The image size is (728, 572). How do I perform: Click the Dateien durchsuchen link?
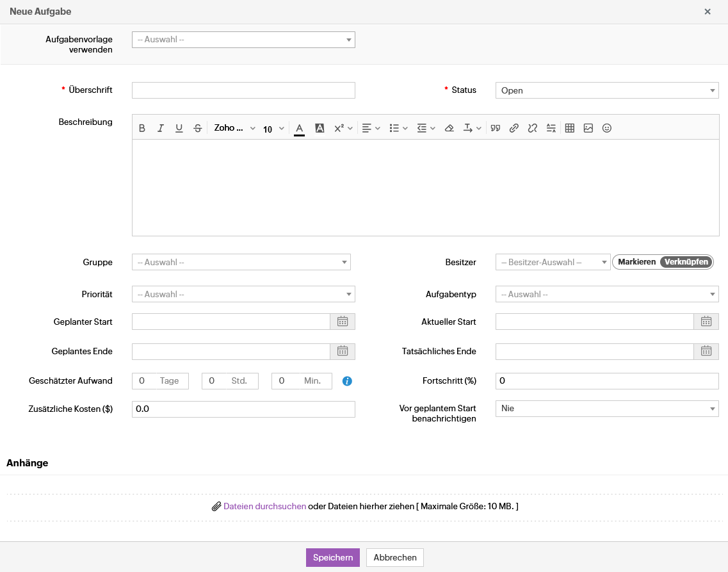[x=264, y=506]
